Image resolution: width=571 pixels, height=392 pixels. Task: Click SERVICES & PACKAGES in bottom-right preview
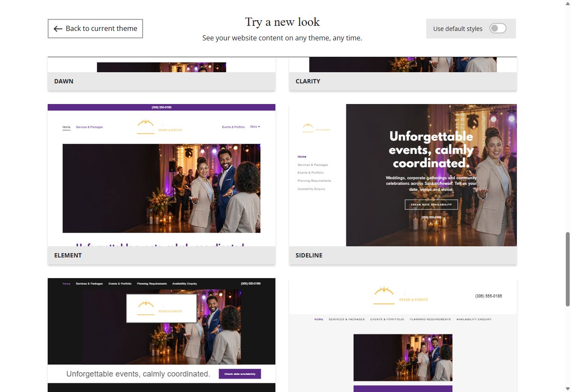(347, 319)
